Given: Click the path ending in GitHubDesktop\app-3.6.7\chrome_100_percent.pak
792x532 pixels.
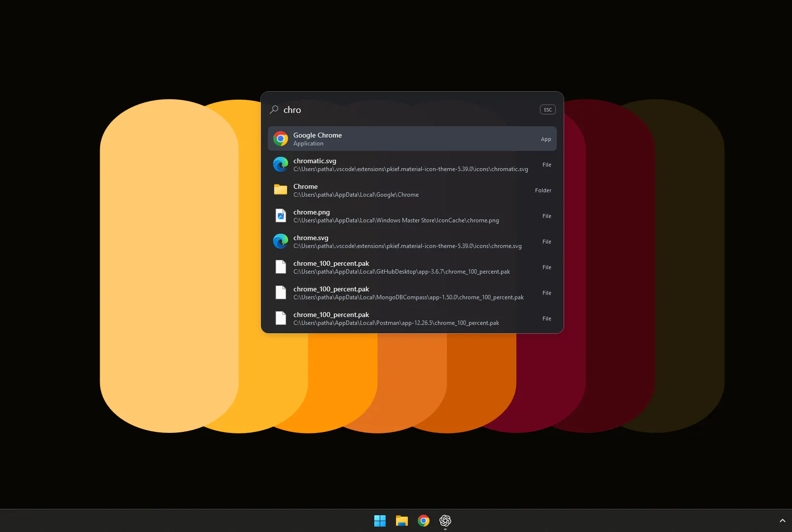Looking at the screenshot, I should [401, 272].
